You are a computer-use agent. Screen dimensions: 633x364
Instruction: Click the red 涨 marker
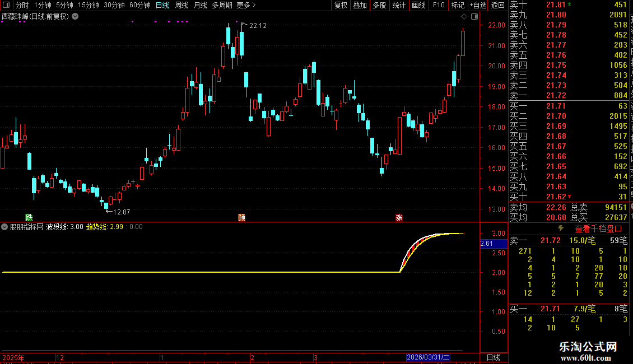pos(399,217)
